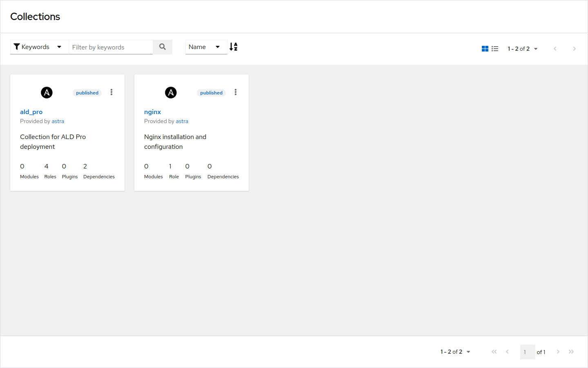Expand bottom pagination items-per-page dropdown
Viewport: 588px width, 368px height.
[455, 352]
